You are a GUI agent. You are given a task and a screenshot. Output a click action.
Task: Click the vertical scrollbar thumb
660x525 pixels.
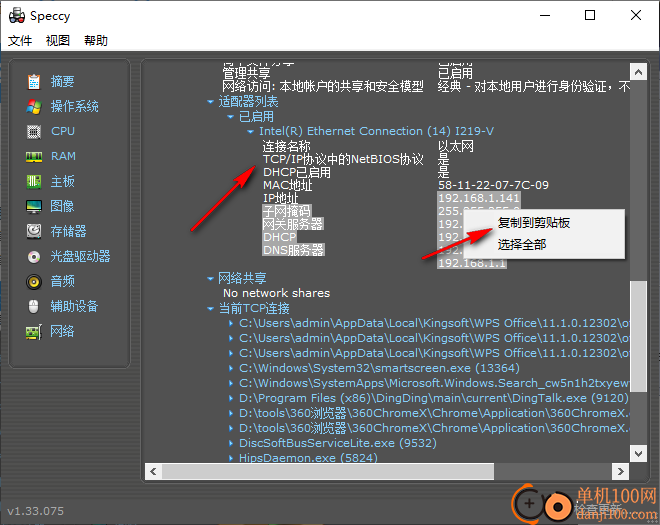[638, 336]
